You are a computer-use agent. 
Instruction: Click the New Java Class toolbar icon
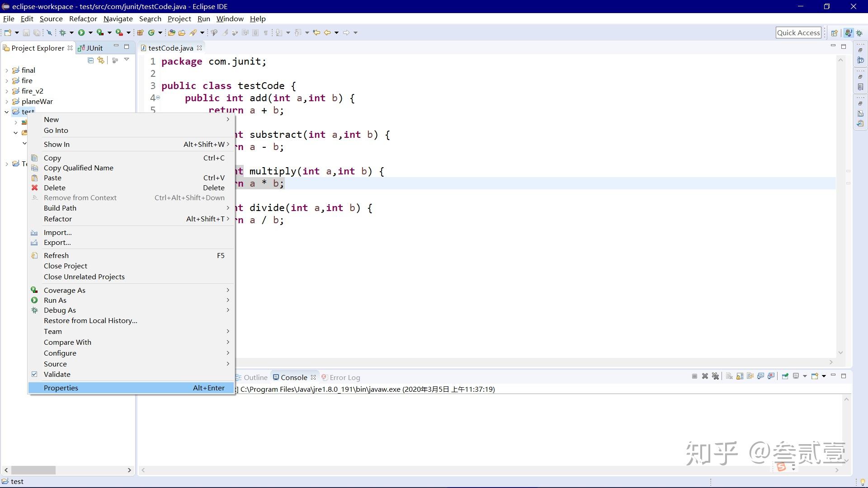(151, 33)
